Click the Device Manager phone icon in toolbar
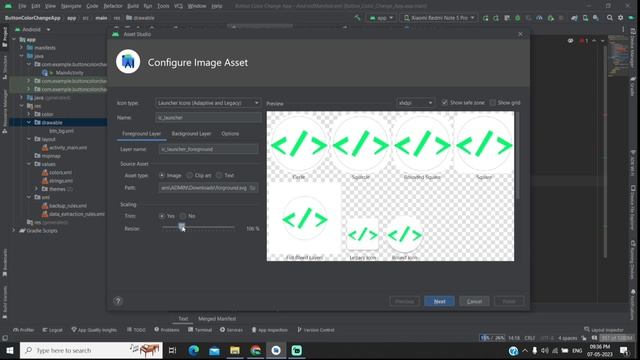The image size is (640, 360). 585,18
